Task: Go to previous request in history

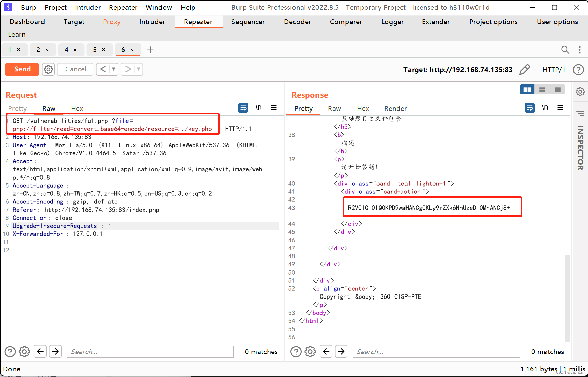Action: click(x=103, y=69)
